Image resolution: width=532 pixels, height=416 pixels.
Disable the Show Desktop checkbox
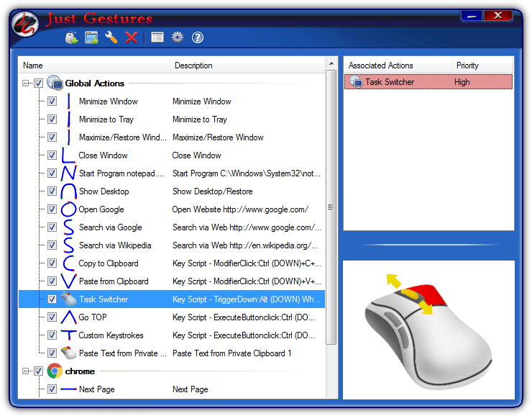(x=52, y=191)
